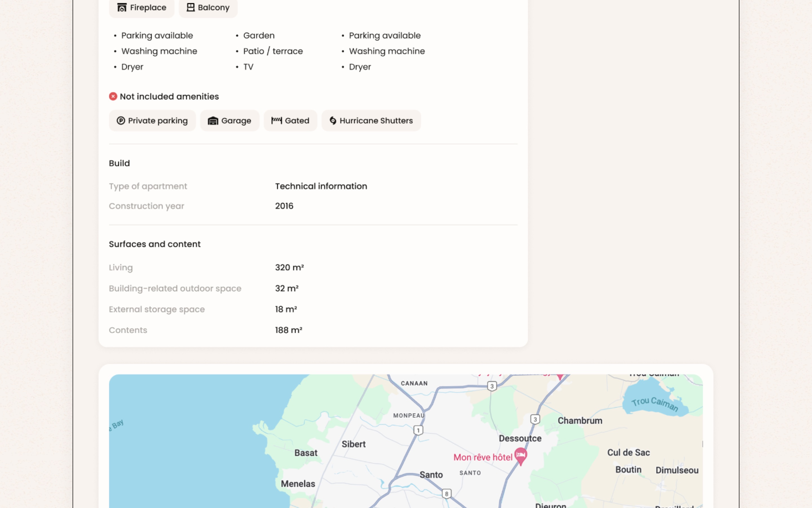The height and width of the screenshot is (508, 812).
Task: Open Mon rêve hôtel label on map
Action: point(483,457)
